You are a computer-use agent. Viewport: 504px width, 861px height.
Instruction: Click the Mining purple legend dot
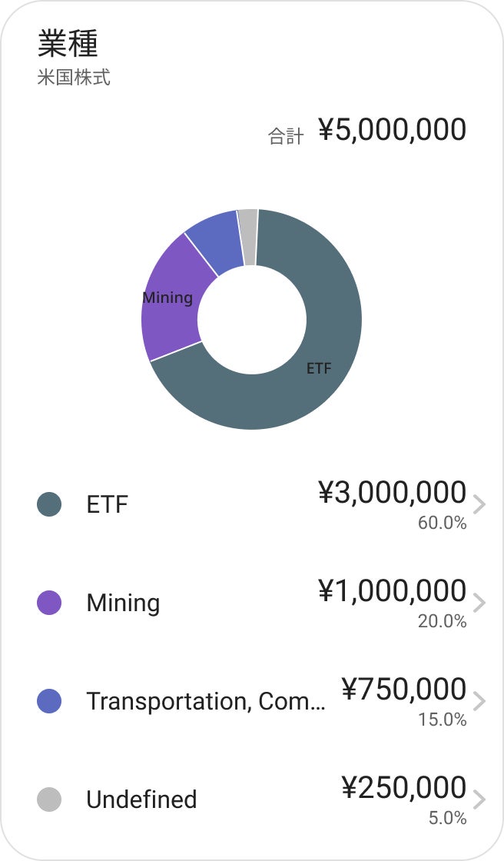tap(49, 603)
